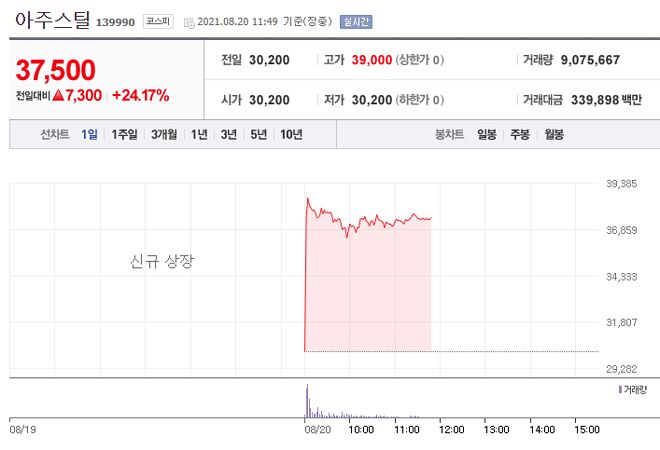Click the 실시간 realtime badge
The width and height of the screenshot is (660, 450).
tap(354, 20)
